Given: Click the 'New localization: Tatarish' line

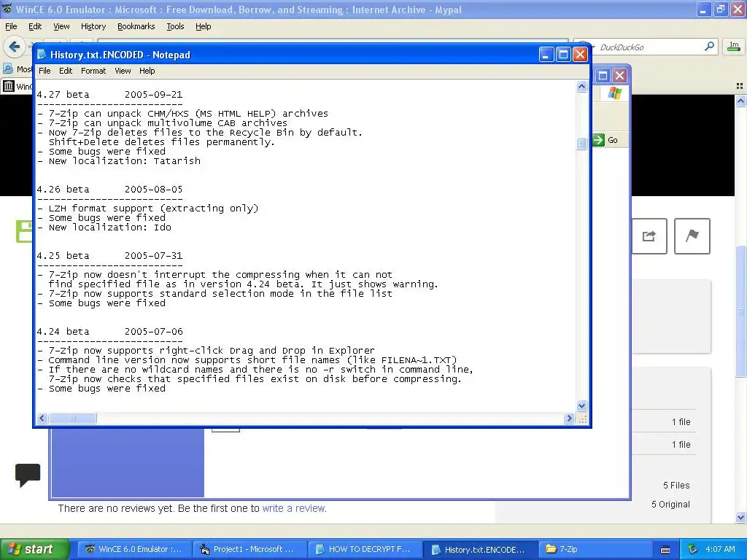Looking at the screenshot, I should coord(119,161).
